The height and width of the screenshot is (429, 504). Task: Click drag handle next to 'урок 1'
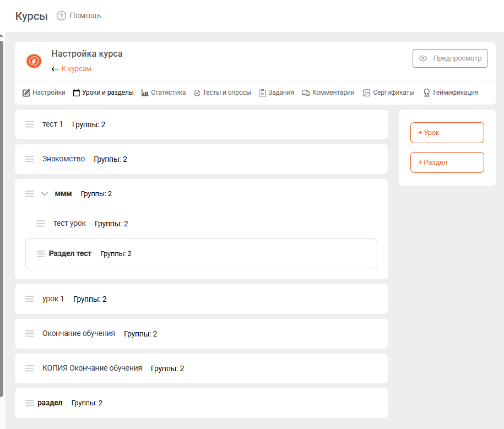30,299
